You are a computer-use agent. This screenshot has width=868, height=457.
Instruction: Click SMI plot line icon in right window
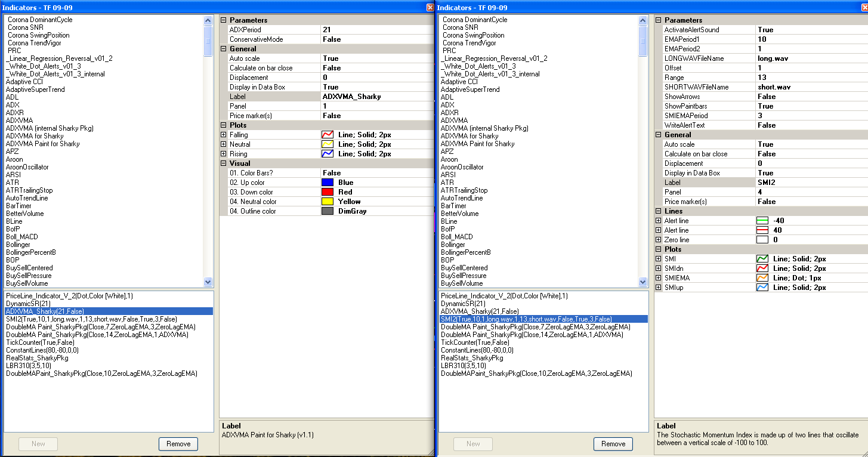click(x=762, y=259)
